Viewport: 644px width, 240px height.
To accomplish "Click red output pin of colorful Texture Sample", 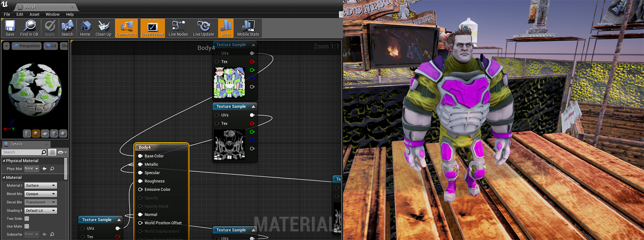I will coord(252,62).
